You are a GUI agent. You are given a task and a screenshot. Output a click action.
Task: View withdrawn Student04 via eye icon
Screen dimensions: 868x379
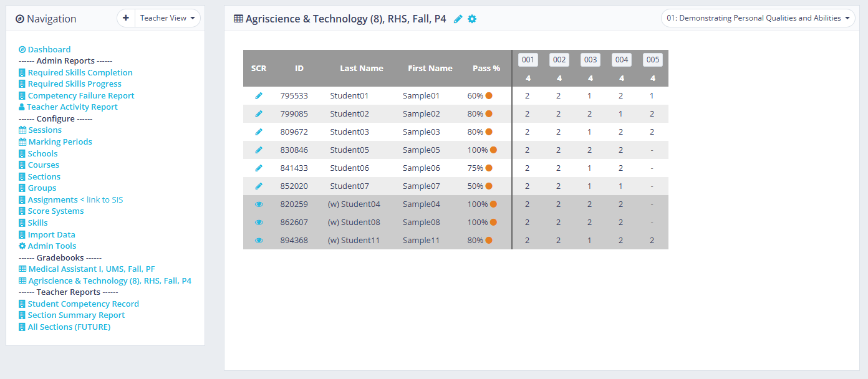click(259, 204)
